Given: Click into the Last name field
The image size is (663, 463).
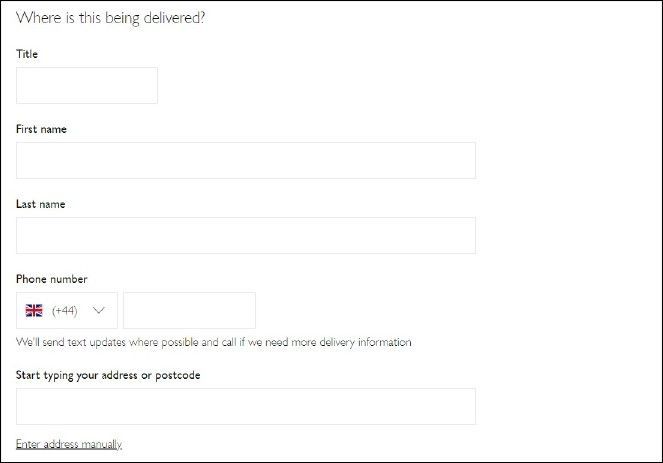Looking at the screenshot, I should [246, 236].
